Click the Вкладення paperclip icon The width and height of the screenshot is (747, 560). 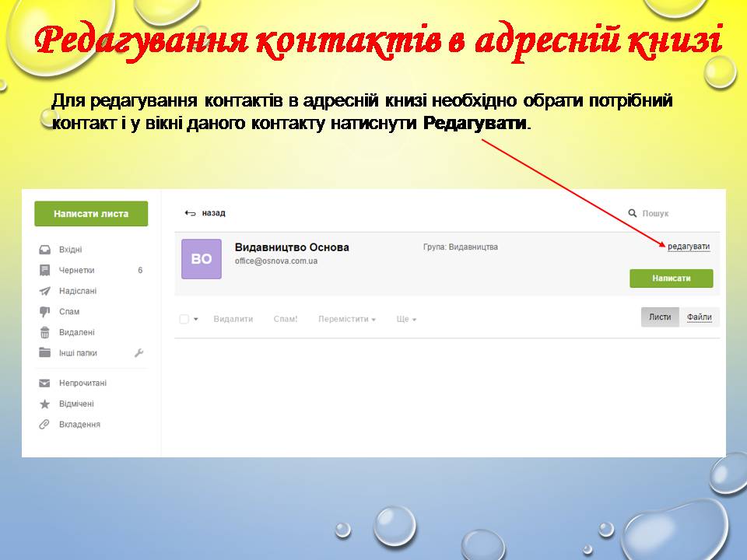45,425
